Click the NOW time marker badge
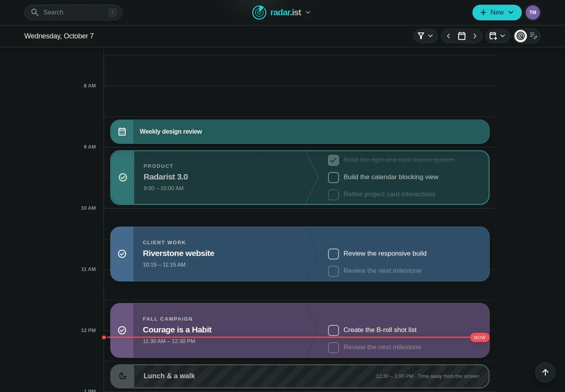Viewport: 565px width, 392px height. click(479, 338)
